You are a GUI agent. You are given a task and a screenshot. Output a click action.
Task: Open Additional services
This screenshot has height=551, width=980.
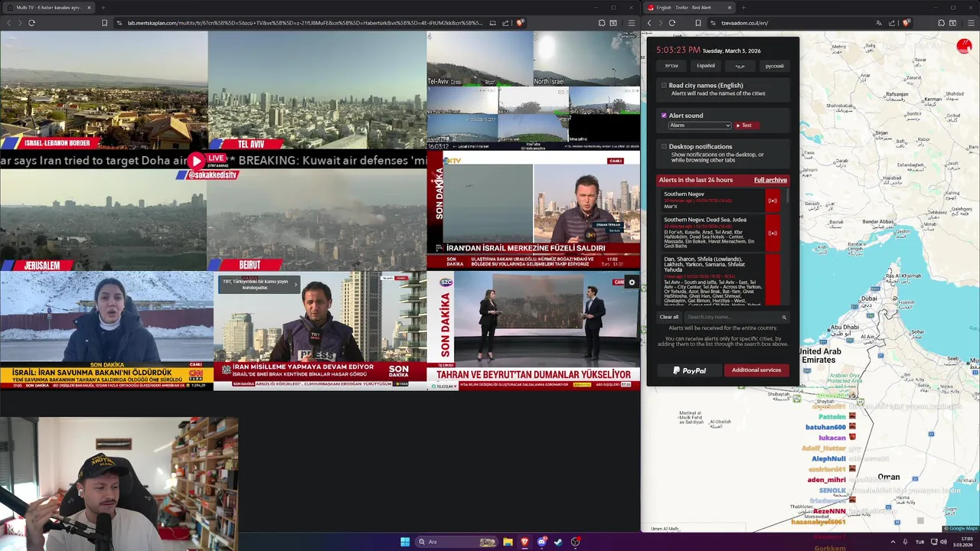click(x=756, y=370)
